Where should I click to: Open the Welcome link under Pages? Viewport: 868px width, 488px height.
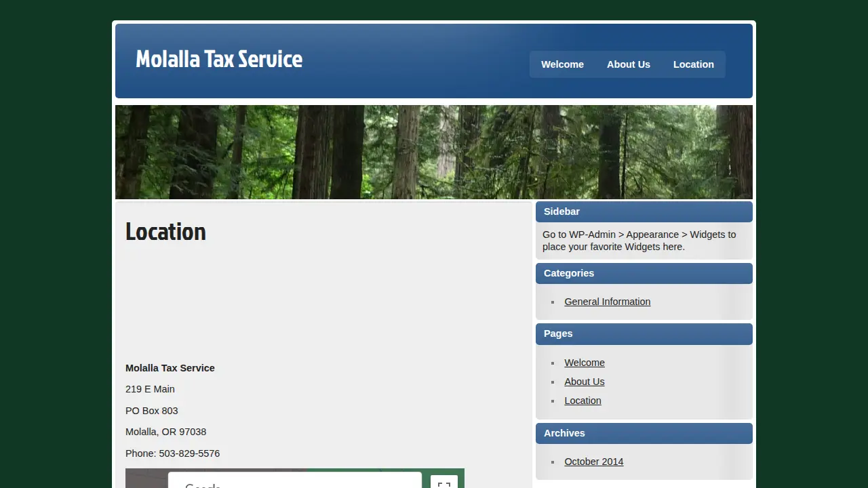pyautogui.click(x=585, y=363)
